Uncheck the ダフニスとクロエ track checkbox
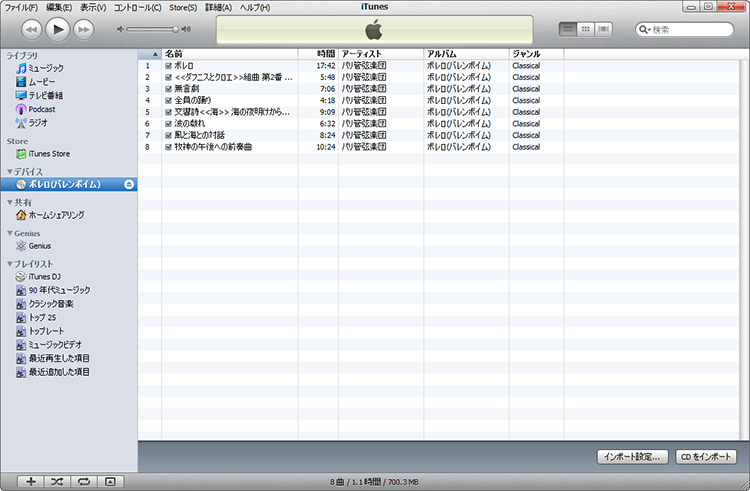The image size is (750, 491). tap(168, 77)
